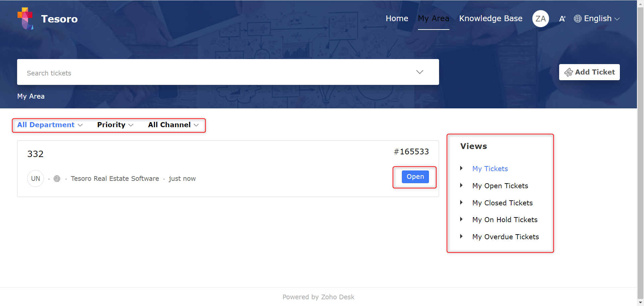Open the My Tickets view link
This screenshot has height=306, width=644.
(490, 169)
